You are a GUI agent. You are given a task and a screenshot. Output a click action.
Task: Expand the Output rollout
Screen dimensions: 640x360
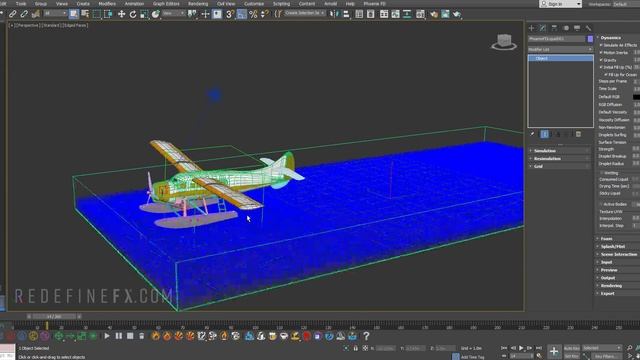coord(618,278)
